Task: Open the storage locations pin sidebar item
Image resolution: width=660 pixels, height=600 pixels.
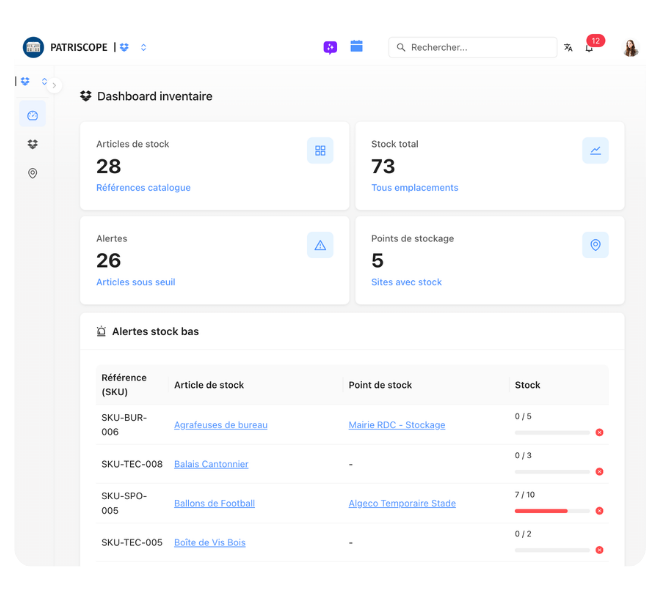Action: pos(32,173)
